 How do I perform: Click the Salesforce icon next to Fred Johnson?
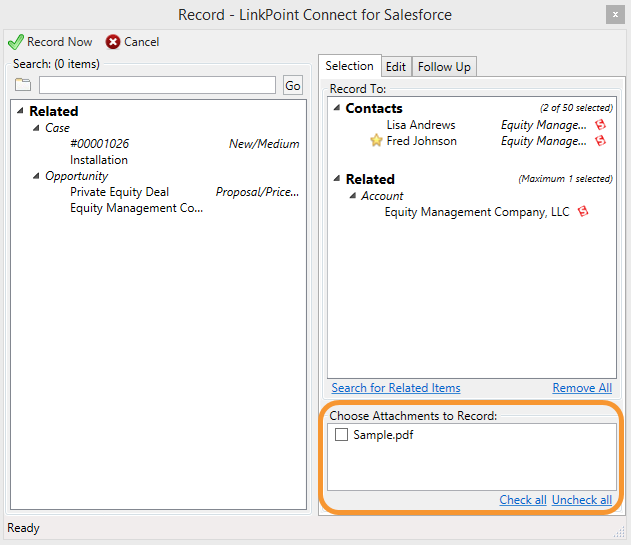(x=600, y=141)
